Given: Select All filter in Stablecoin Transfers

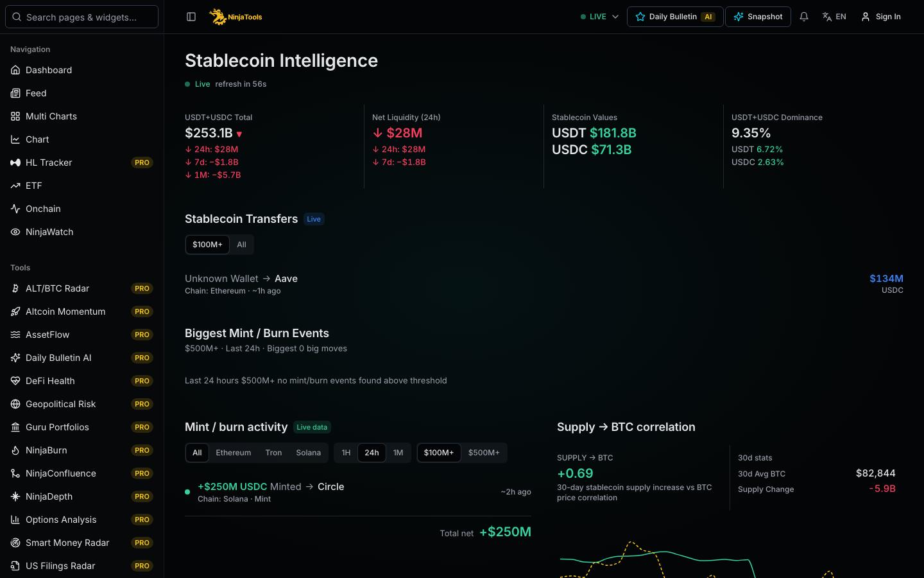Looking at the screenshot, I should 241,245.
